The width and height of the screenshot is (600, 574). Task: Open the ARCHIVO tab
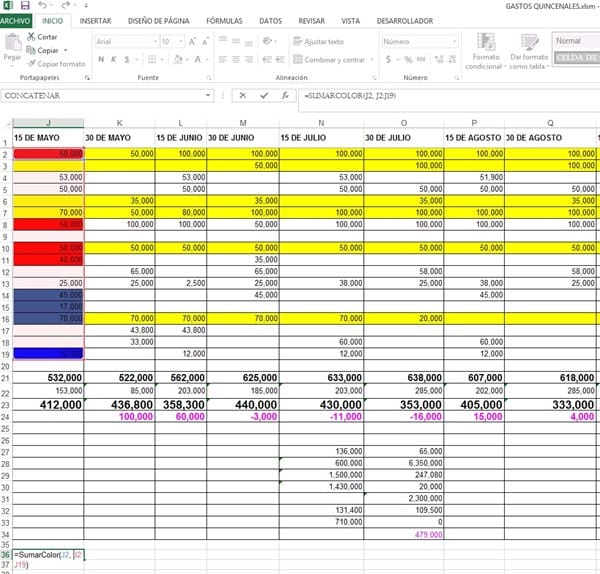[15, 21]
